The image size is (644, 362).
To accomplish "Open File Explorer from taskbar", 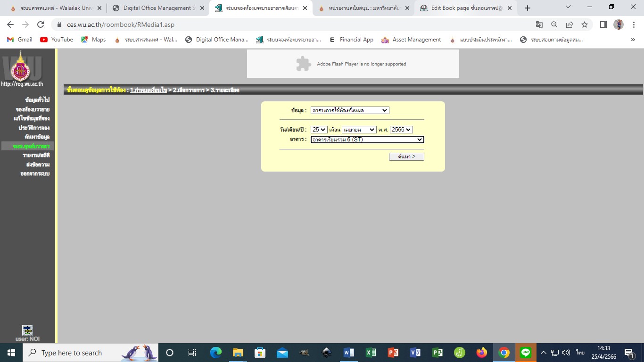I will [238, 353].
